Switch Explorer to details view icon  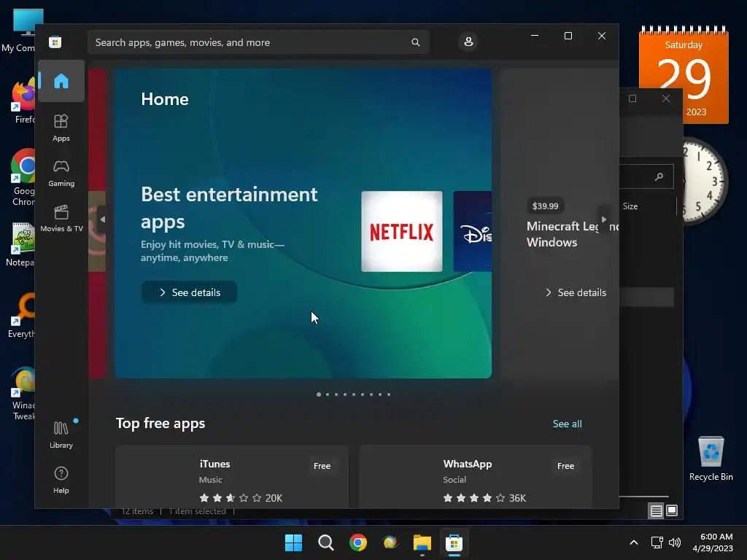coord(656,511)
